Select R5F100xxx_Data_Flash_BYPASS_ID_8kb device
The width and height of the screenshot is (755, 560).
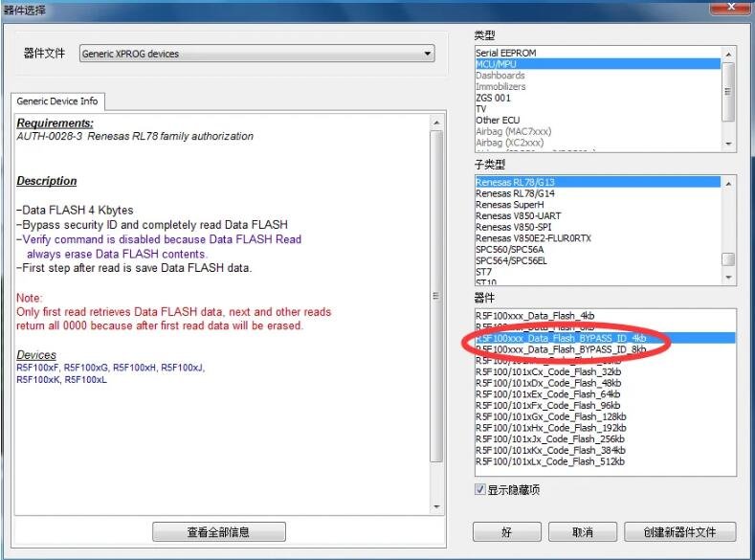(561, 349)
